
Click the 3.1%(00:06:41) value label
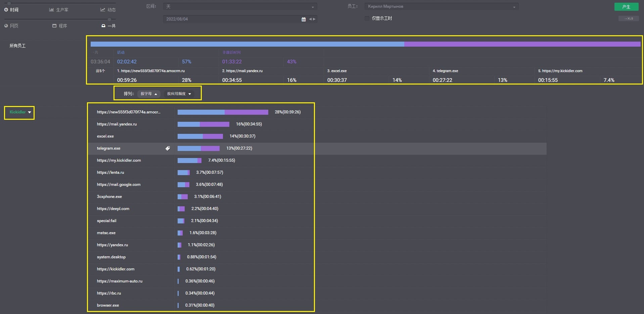208,197
